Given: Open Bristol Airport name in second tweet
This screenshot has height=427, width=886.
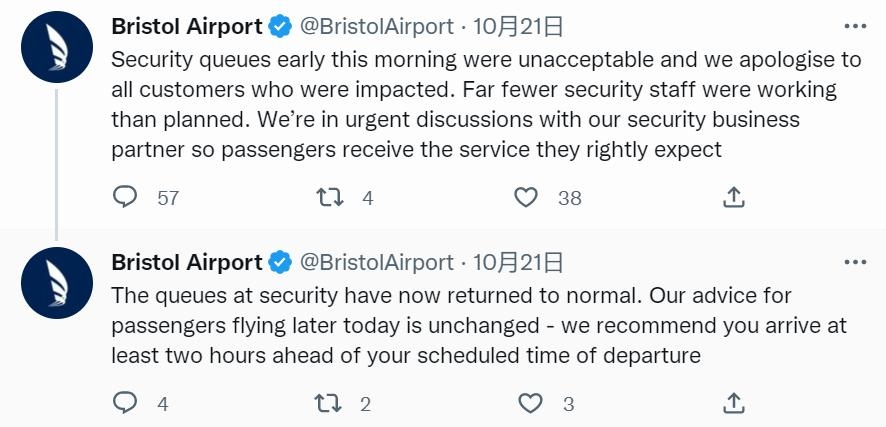Looking at the screenshot, I should click(x=187, y=262).
